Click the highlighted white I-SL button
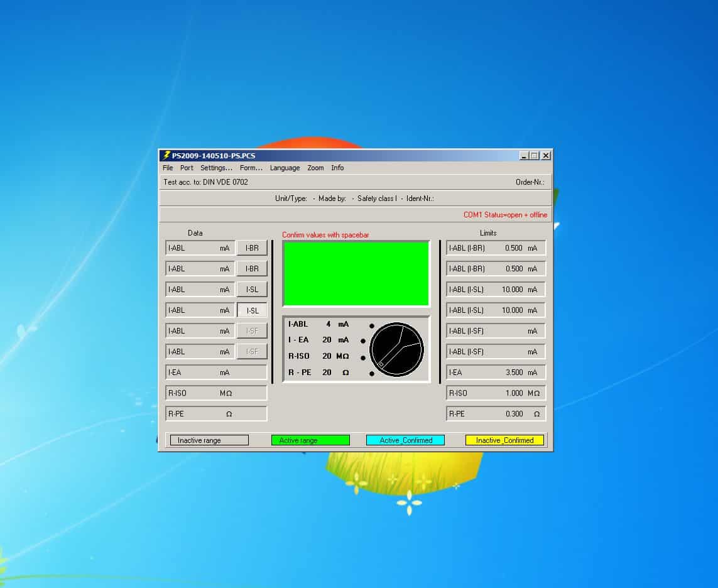This screenshot has width=718, height=588. [x=253, y=310]
